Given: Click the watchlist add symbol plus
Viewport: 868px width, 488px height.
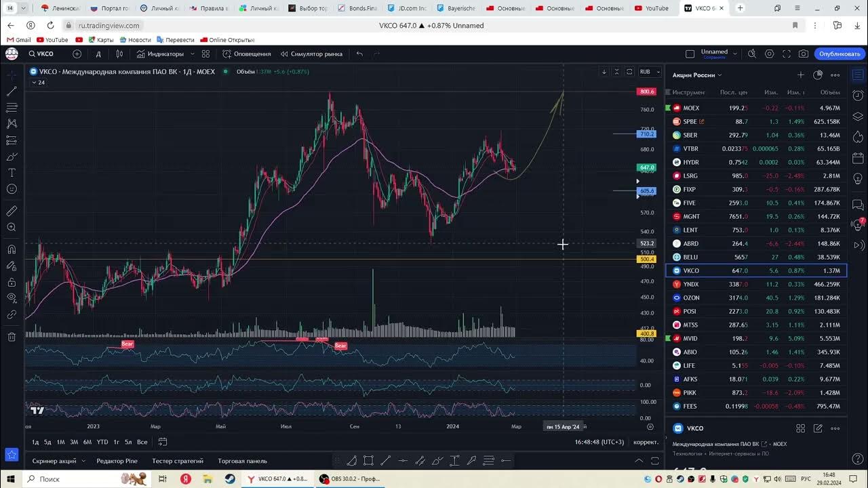Looking at the screenshot, I should 801,75.
